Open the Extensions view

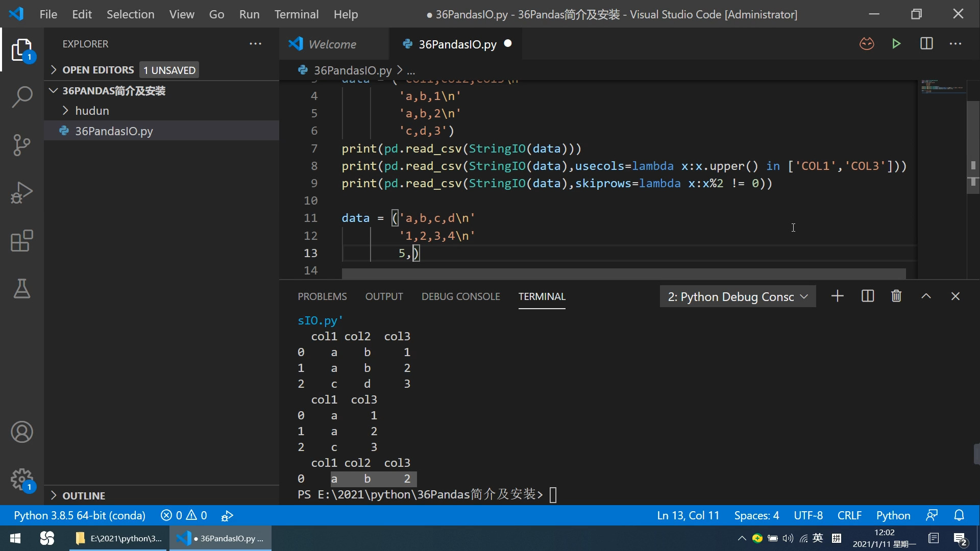point(21,241)
